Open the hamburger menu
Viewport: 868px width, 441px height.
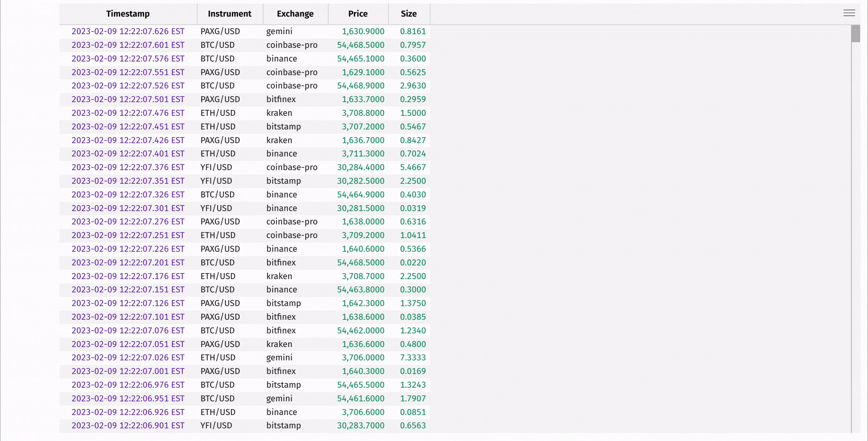tap(849, 13)
